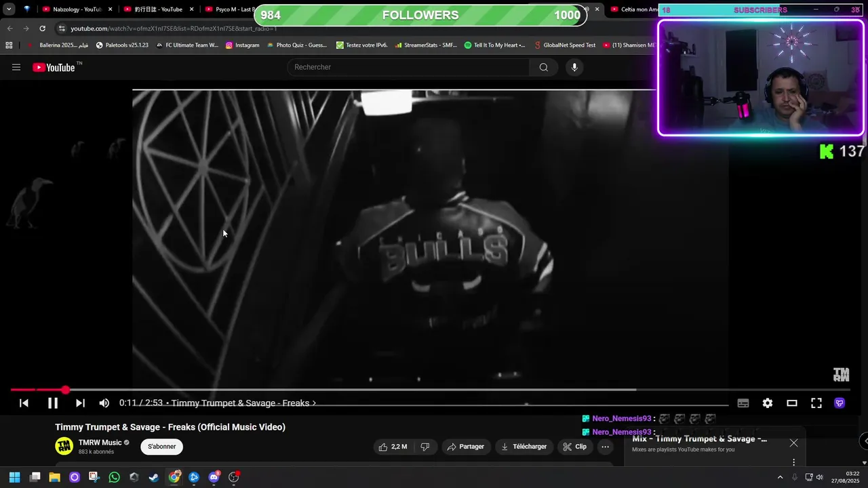Click the search magnifier button
Image resolution: width=868 pixels, height=488 pixels.
point(544,67)
